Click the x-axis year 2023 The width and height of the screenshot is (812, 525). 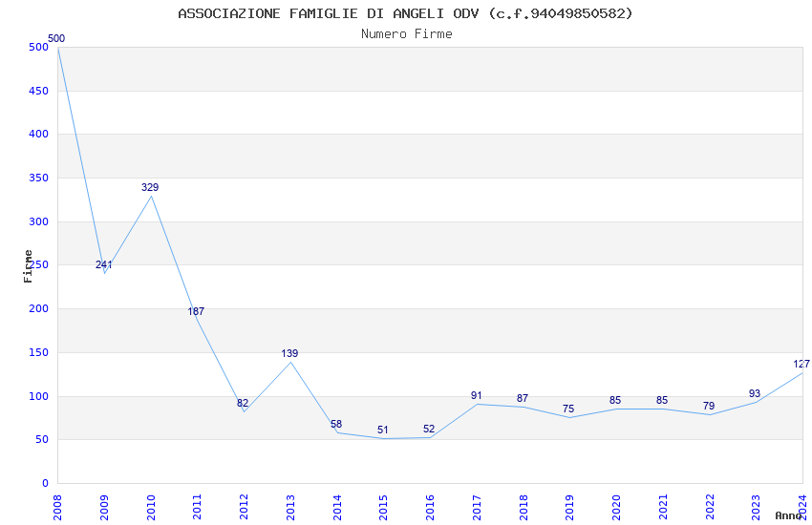click(757, 507)
